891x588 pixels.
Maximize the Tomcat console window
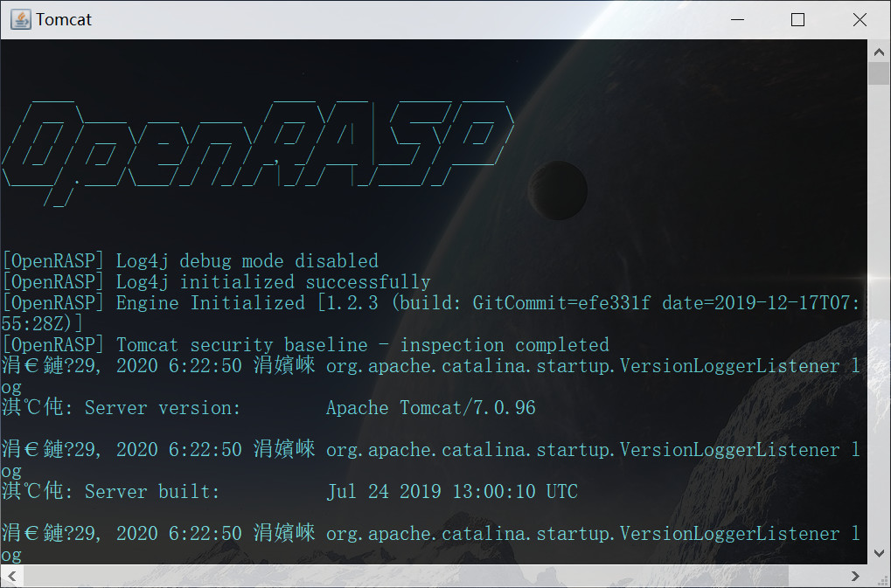[x=797, y=19]
